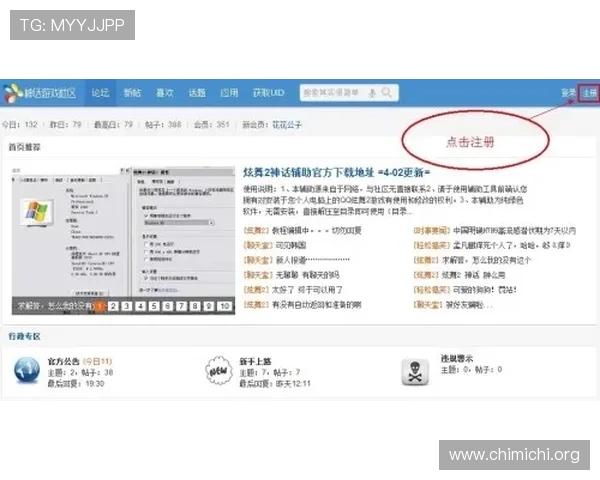Screen dimensions: 600x480
Task: Open thread 求解答，怎么我的没有这个
Action: [486, 260]
